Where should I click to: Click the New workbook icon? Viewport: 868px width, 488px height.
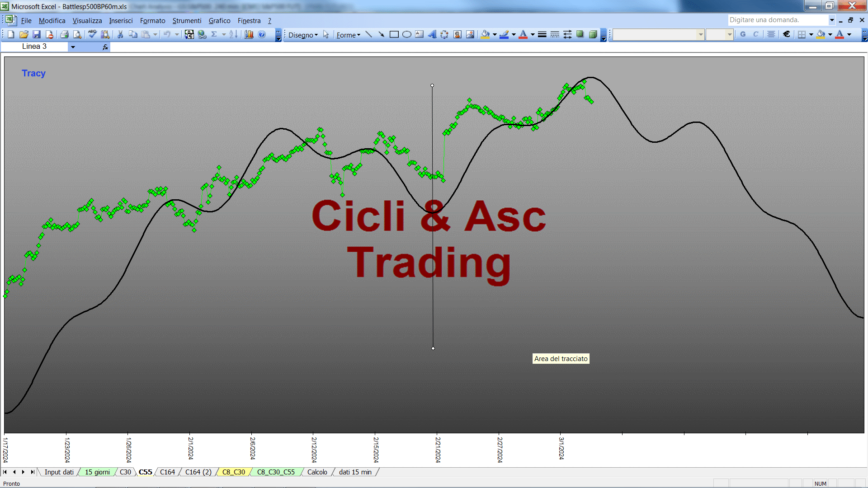11,34
